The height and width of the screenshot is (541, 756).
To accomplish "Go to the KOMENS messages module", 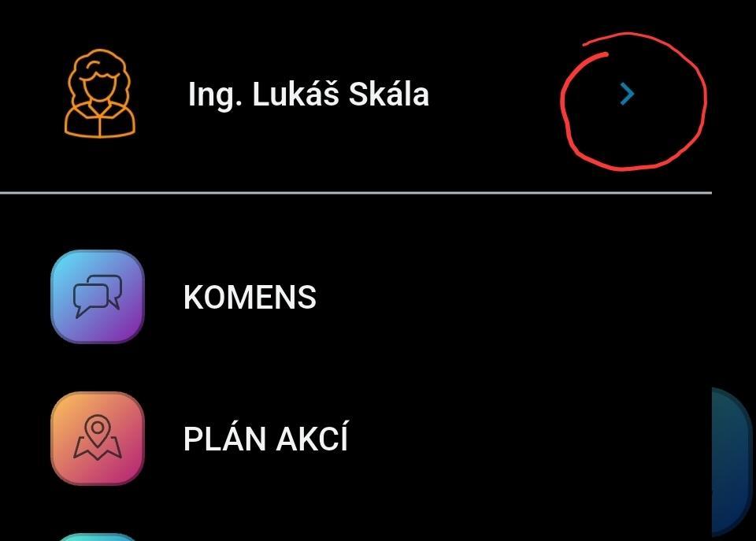I will click(356, 297).
